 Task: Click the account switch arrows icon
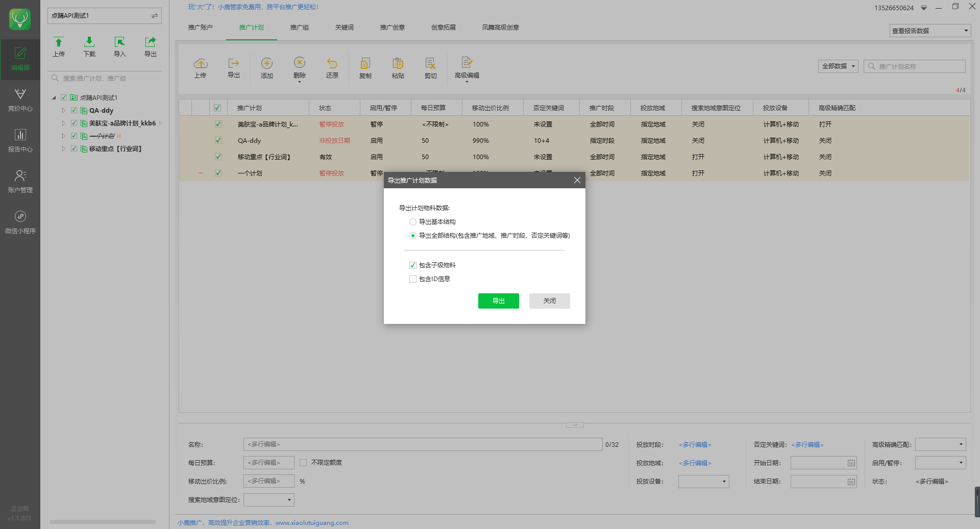tap(154, 16)
